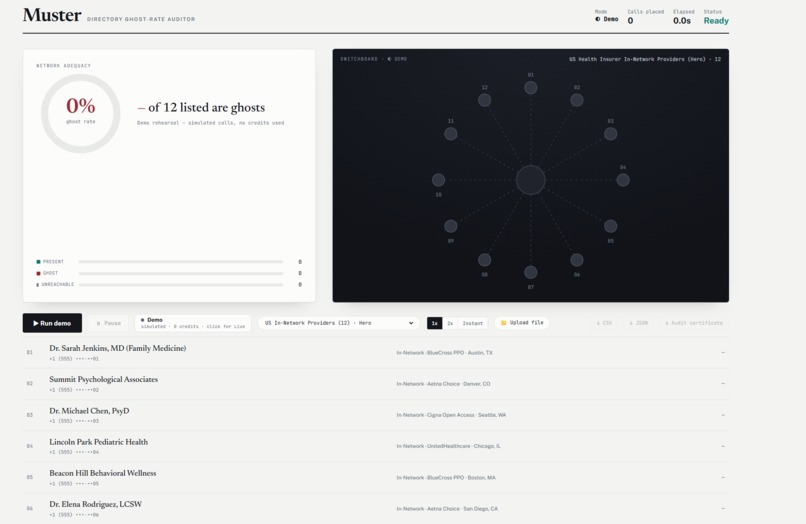Viewport: 806px width, 524px height.
Task: Select Dr. Sarah Jenkins, MD row
Action: click(376, 353)
